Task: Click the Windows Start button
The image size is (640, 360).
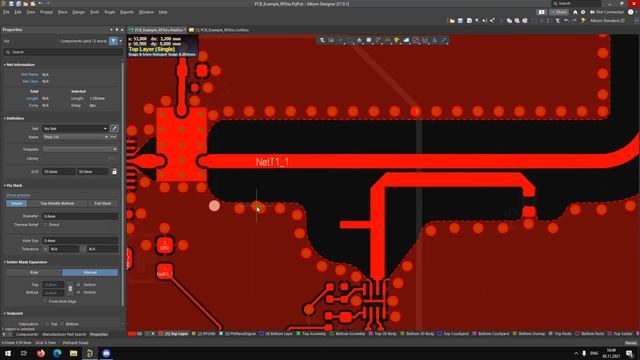Action: coord(8,353)
